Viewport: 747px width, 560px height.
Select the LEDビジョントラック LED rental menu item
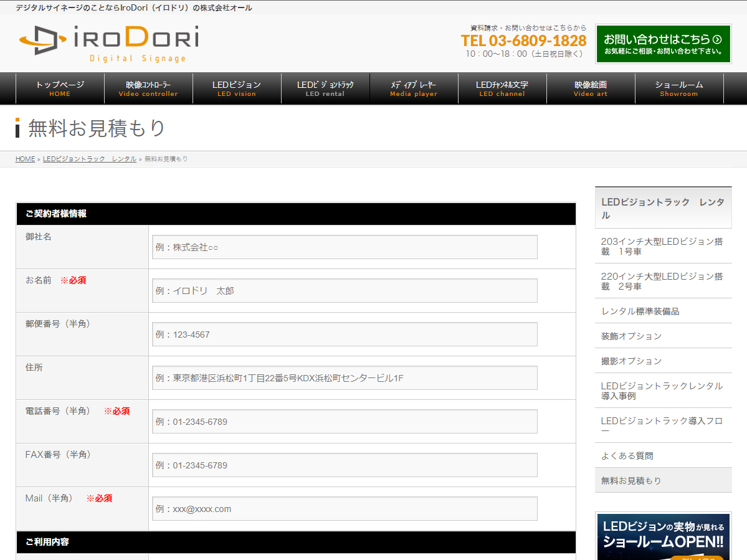click(325, 88)
